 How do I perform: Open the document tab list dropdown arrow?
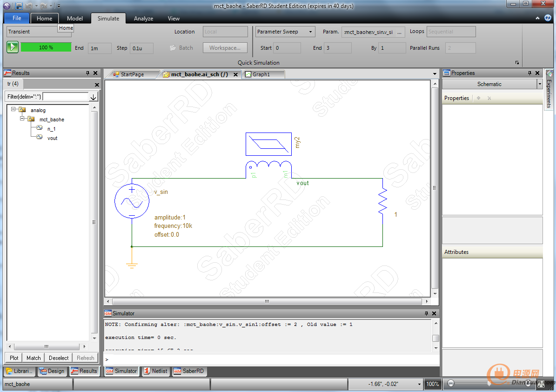435,74
